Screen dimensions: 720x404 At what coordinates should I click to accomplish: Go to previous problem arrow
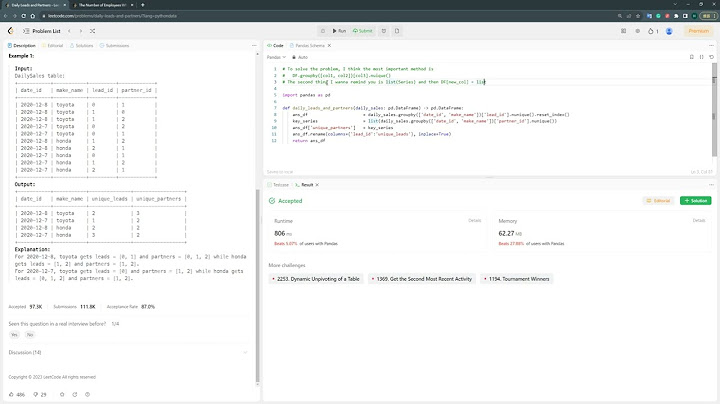click(69, 31)
